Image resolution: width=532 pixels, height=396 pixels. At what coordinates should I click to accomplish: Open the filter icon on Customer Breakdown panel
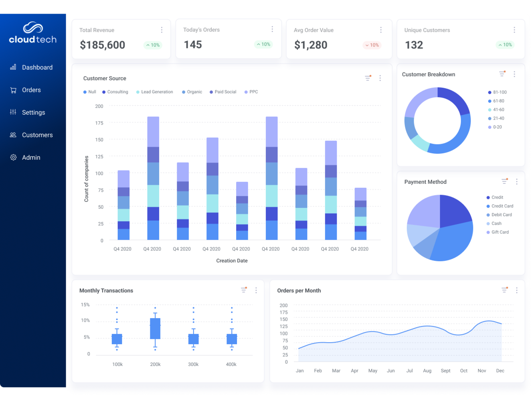tap(502, 74)
